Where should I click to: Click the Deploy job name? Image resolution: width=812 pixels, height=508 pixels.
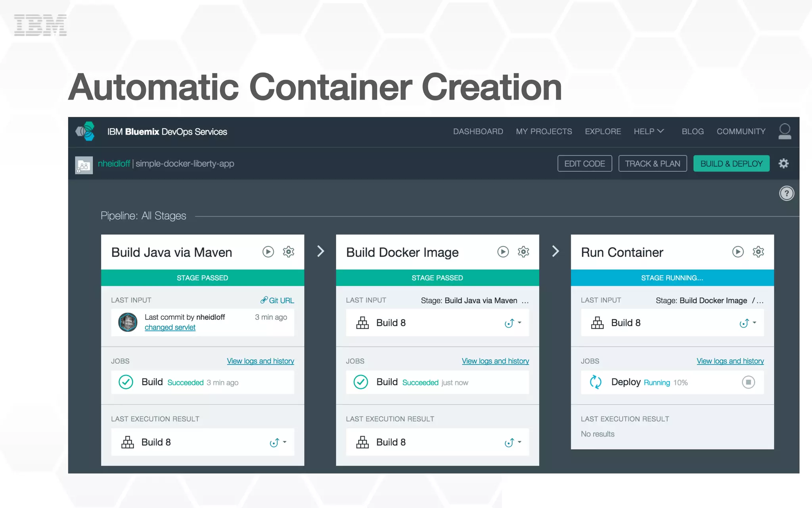626,382
